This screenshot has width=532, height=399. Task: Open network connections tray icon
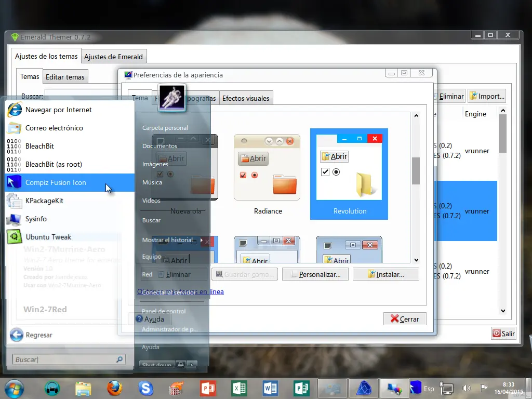pos(446,389)
